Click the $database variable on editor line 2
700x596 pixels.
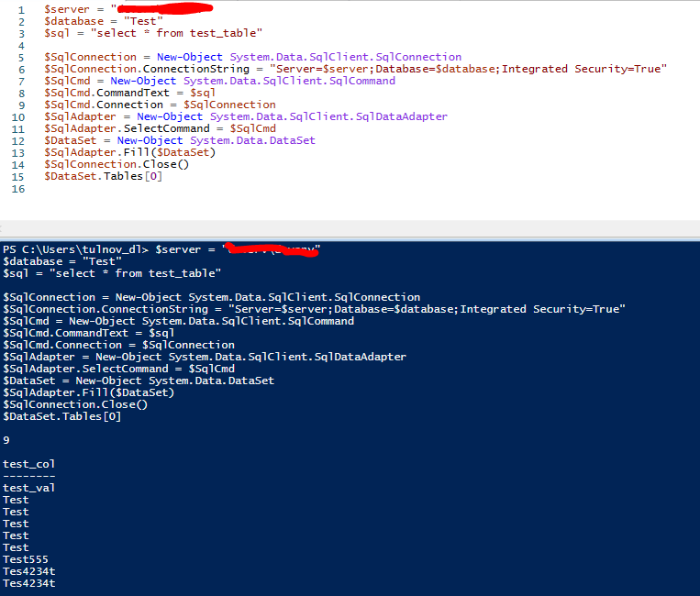(74, 21)
